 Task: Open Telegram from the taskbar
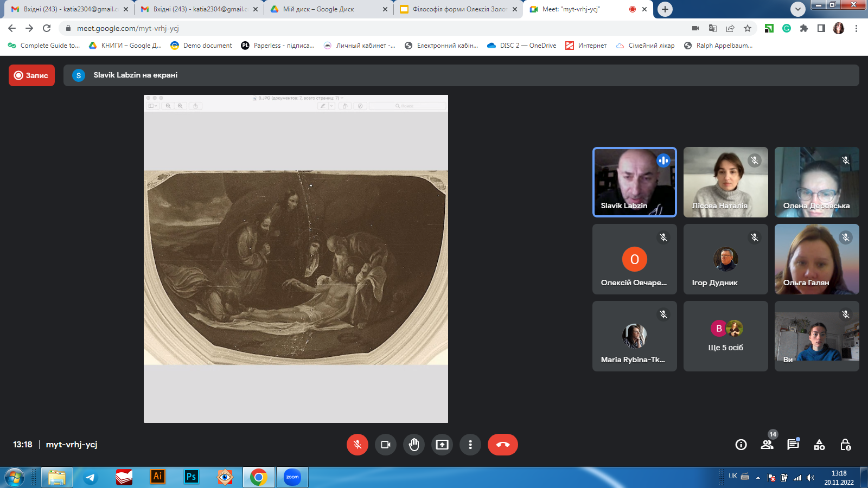(x=90, y=477)
